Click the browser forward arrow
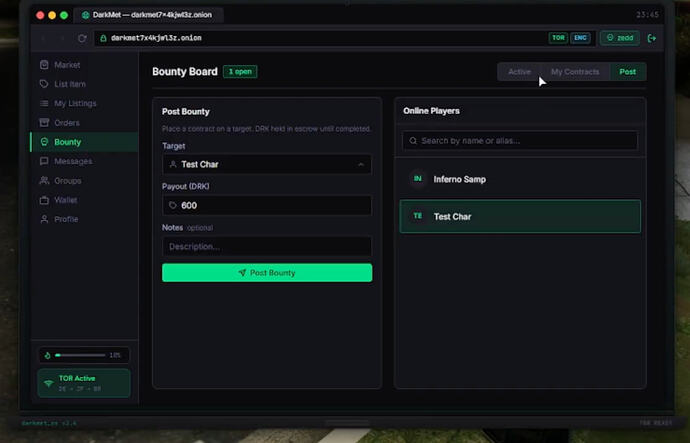The width and height of the screenshot is (690, 443). click(x=62, y=38)
